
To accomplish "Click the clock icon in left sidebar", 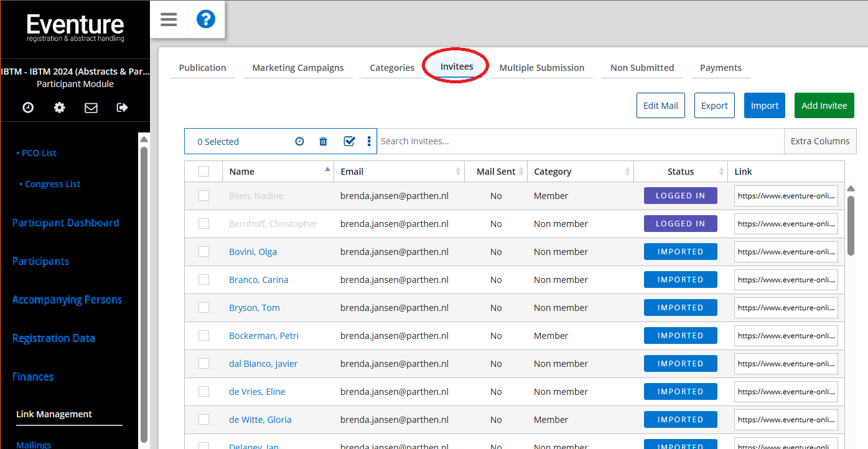I will click(28, 108).
